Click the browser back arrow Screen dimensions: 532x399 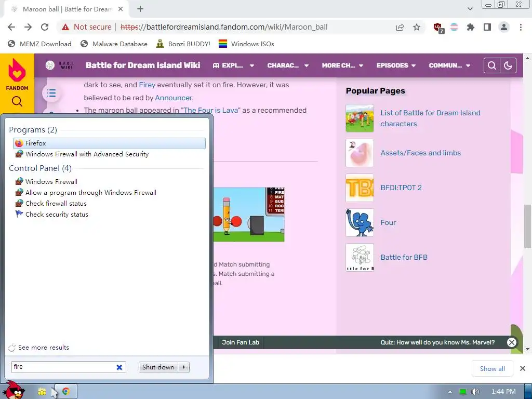pos(11,27)
